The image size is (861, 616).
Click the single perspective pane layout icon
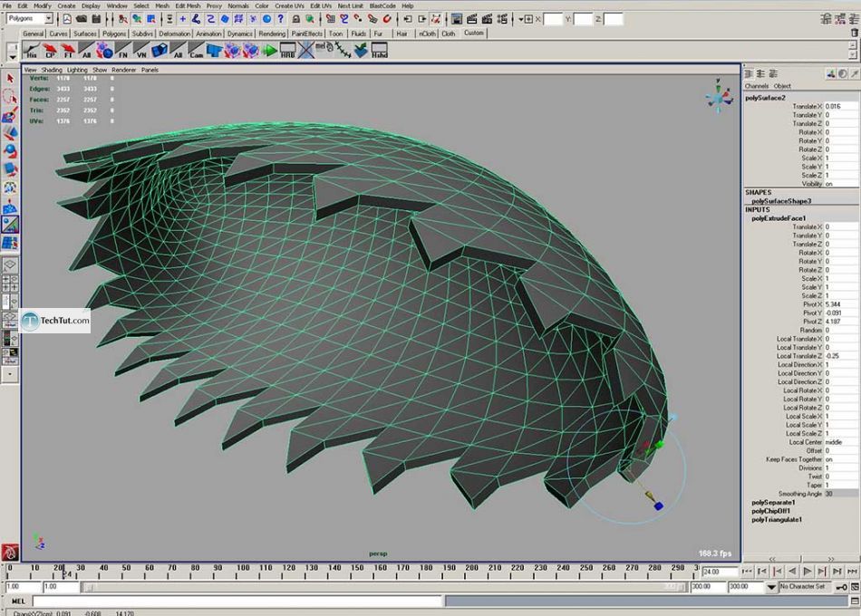coord(10,265)
